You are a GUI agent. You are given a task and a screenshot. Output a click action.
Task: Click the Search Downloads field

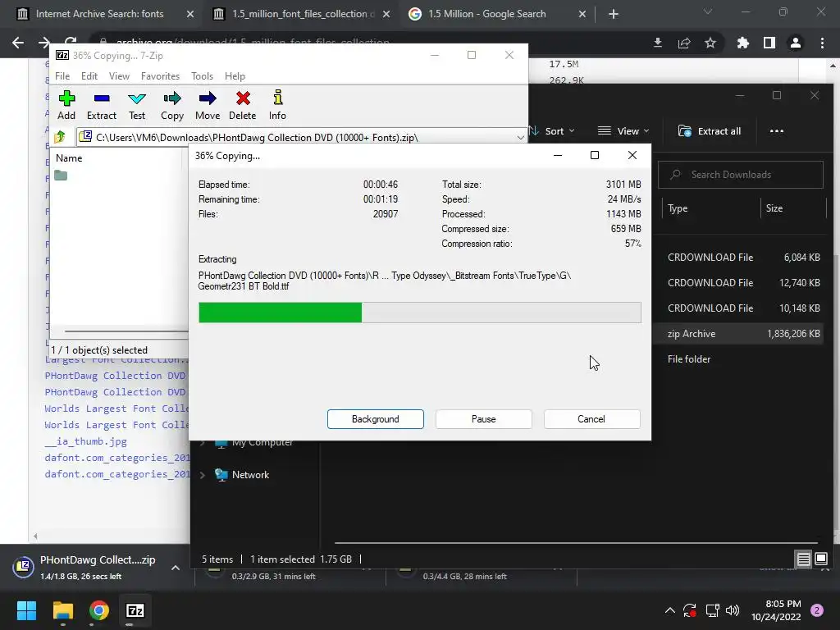coord(741,175)
